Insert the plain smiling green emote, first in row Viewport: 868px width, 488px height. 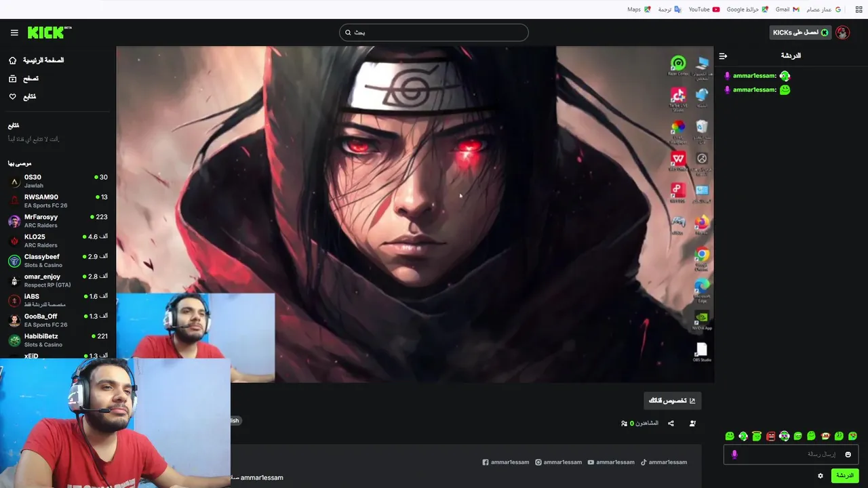click(730, 436)
